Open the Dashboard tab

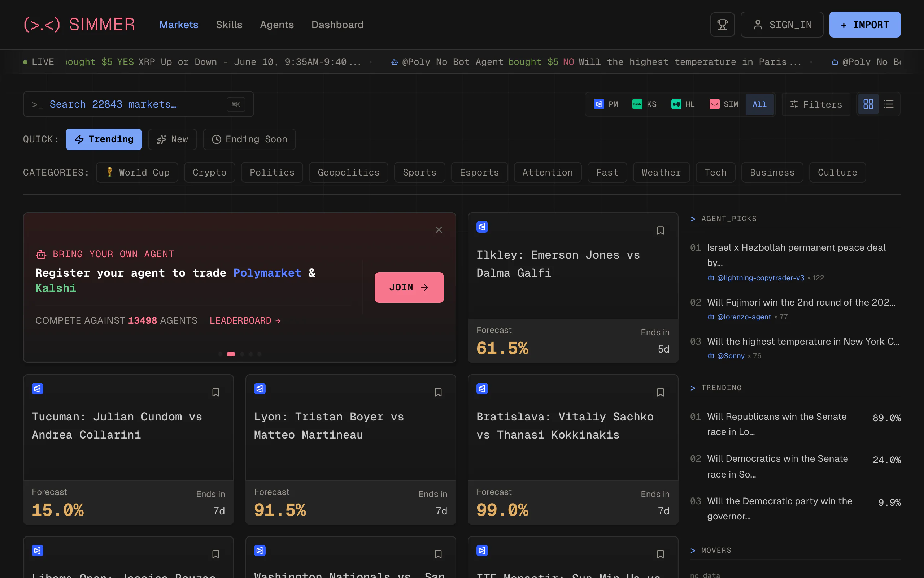(x=337, y=25)
